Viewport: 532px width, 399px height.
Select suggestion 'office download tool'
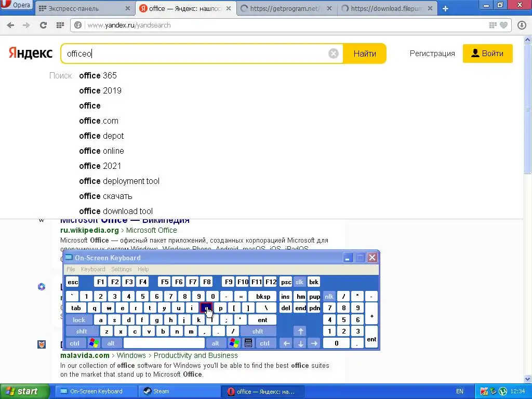(x=116, y=211)
